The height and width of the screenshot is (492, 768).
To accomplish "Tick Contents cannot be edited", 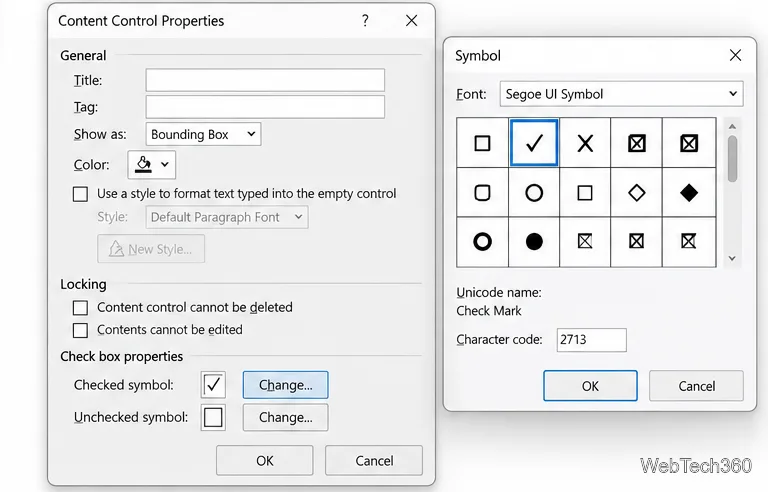I will click(80, 330).
